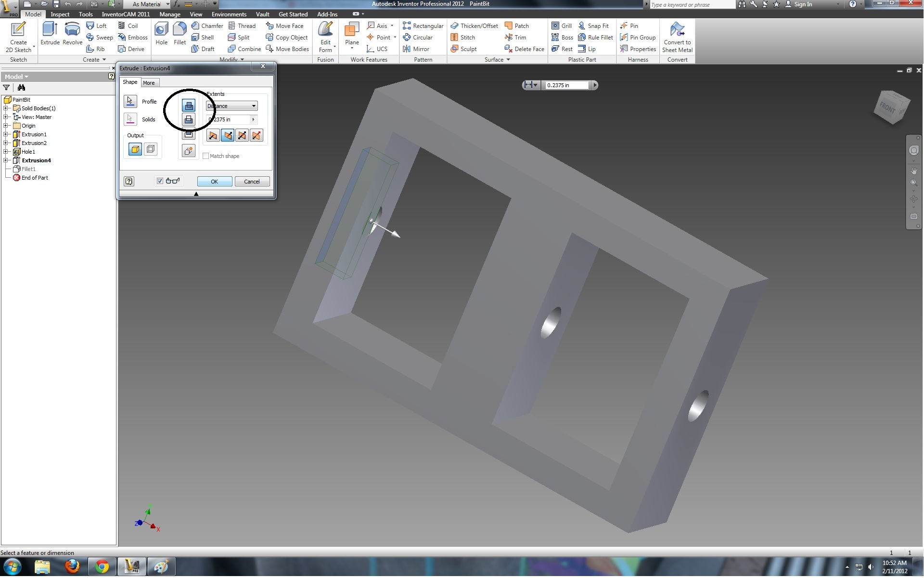Open Chrome from the taskbar
Viewport: 924px width, 578px height.
[102, 566]
